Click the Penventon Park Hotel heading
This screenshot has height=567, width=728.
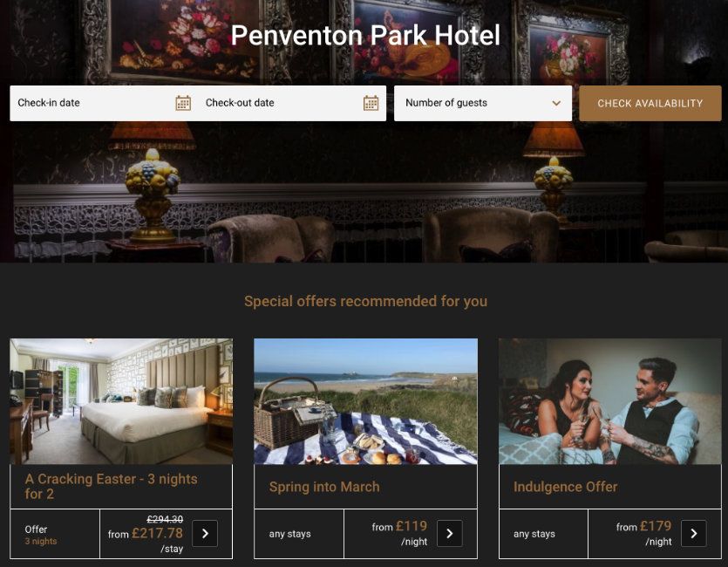pyautogui.click(x=365, y=35)
